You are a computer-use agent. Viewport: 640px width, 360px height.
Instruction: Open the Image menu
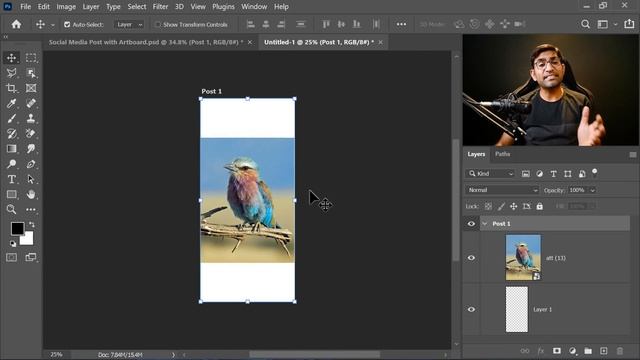pos(66,7)
